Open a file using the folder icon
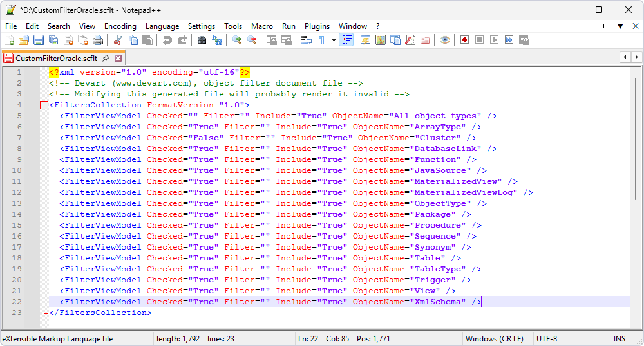644x346 pixels. (x=24, y=40)
